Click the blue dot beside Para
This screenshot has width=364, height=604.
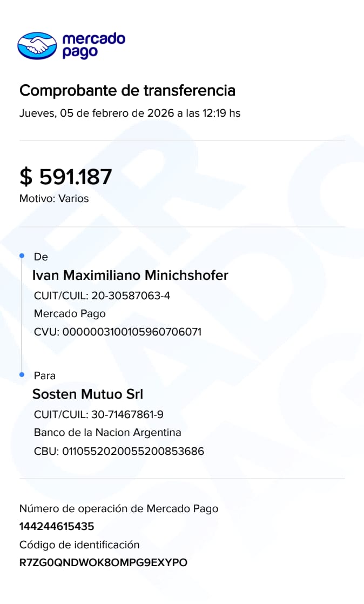[x=22, y=374]
